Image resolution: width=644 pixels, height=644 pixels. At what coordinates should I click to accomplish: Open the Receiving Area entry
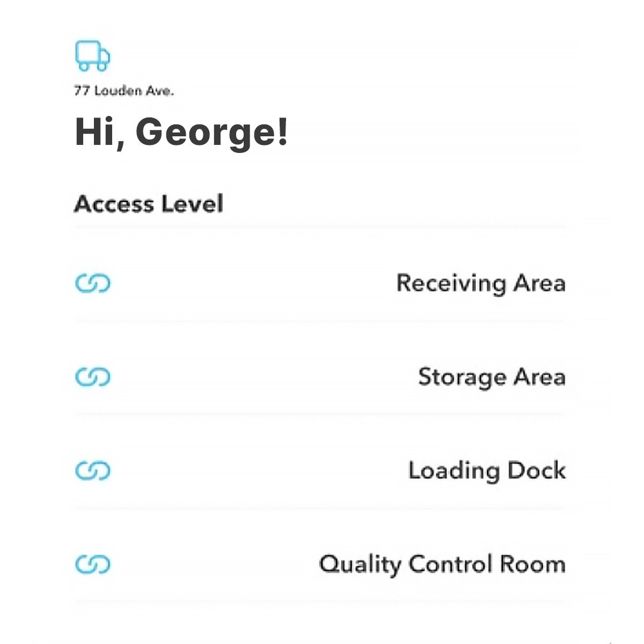(481, 283)
